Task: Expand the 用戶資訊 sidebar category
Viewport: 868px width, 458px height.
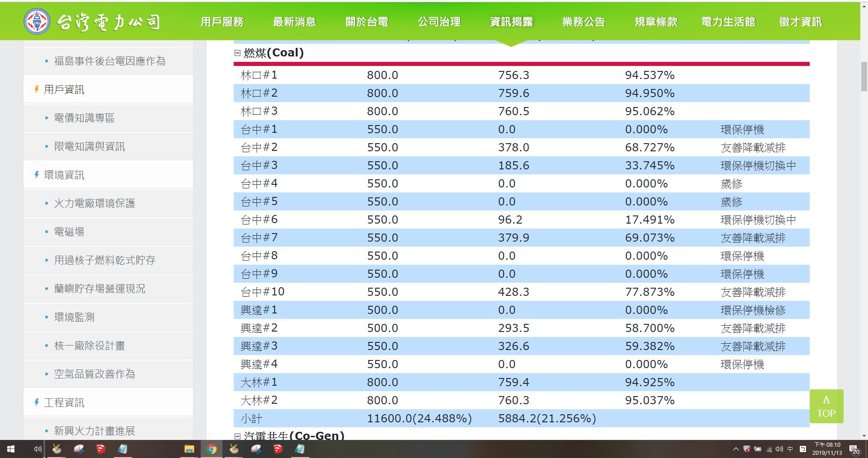Action: 64,89
